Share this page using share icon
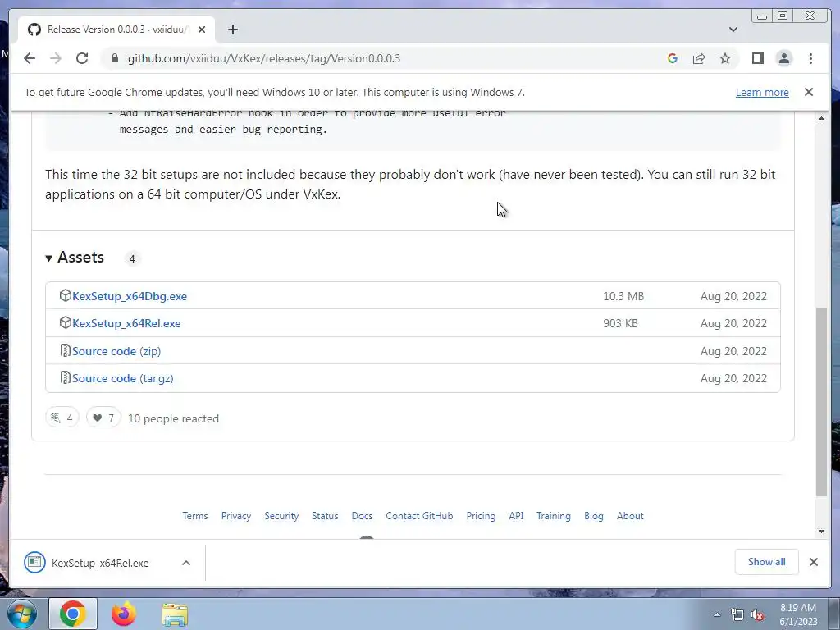Image resolution: width=840 pixels, height=630 pixels. [699, 58]
